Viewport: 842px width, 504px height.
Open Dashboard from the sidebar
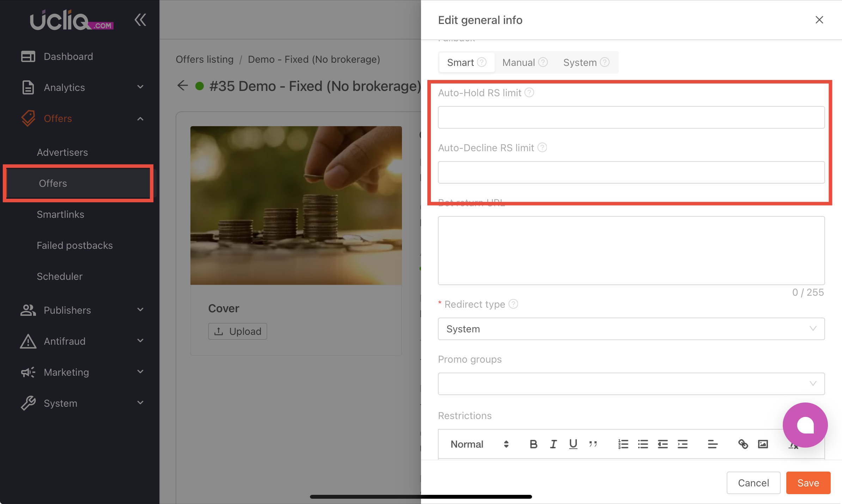[x=68, y=56]
